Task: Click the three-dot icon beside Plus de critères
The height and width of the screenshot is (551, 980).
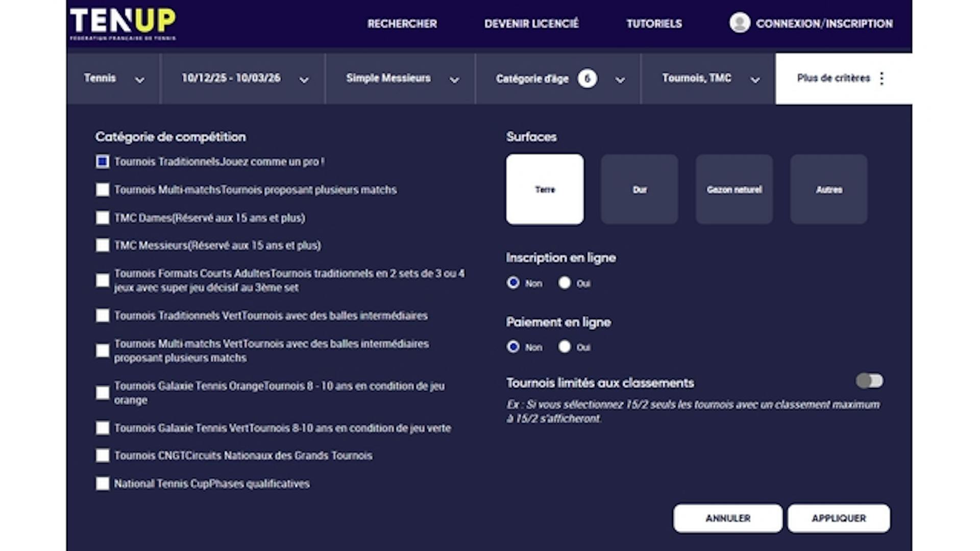Action: pyautogui.click(x=881, y=78)
